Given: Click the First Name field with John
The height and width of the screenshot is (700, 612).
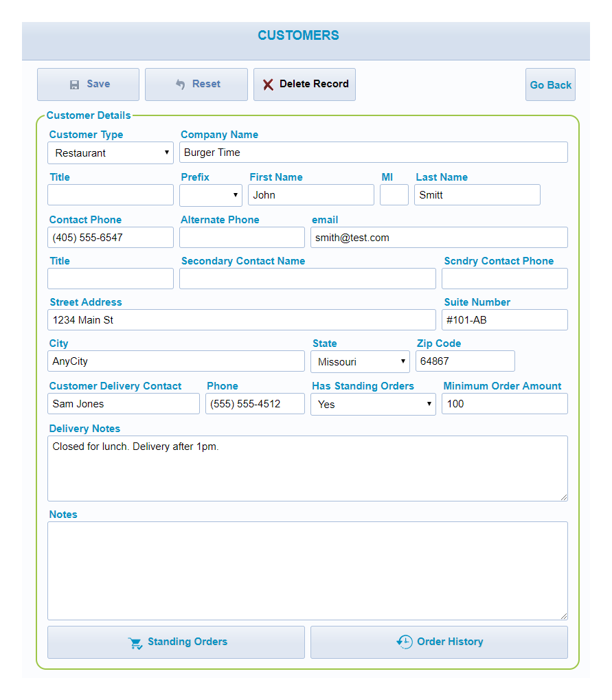Looking at the screenshot, I should click(x=311, y=195).
